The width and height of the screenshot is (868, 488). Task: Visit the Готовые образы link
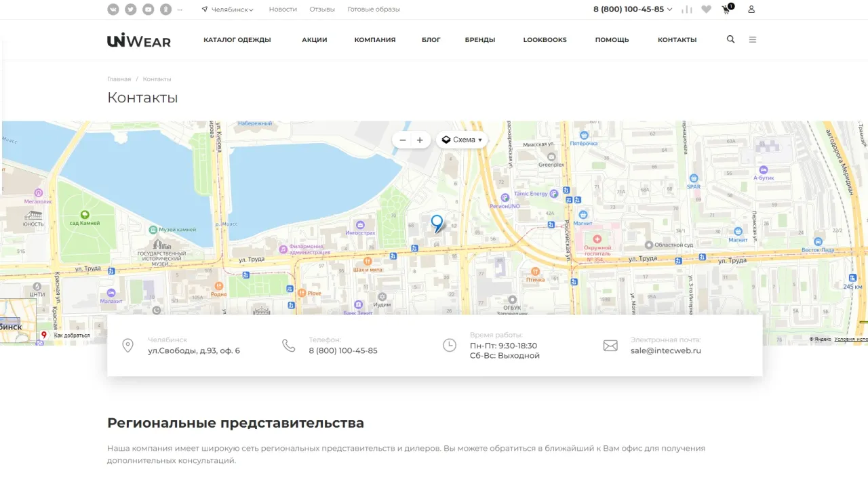coord(374,9)
